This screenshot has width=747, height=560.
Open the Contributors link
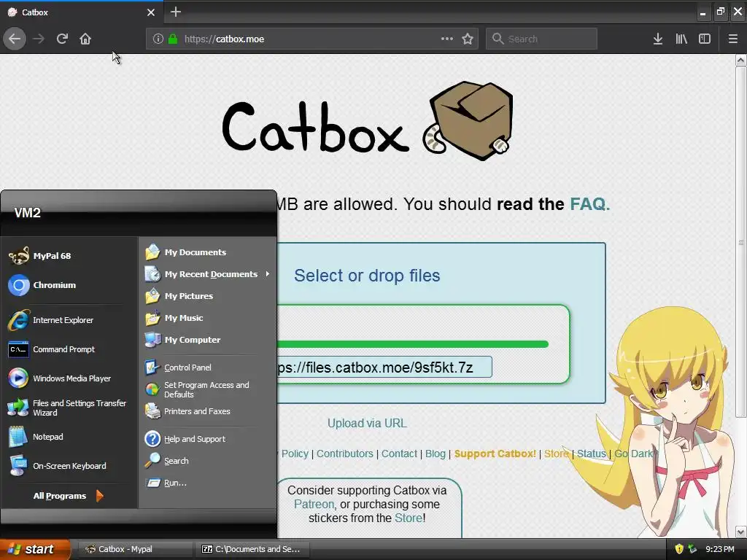pyautogui.click(x=345, y=454)
